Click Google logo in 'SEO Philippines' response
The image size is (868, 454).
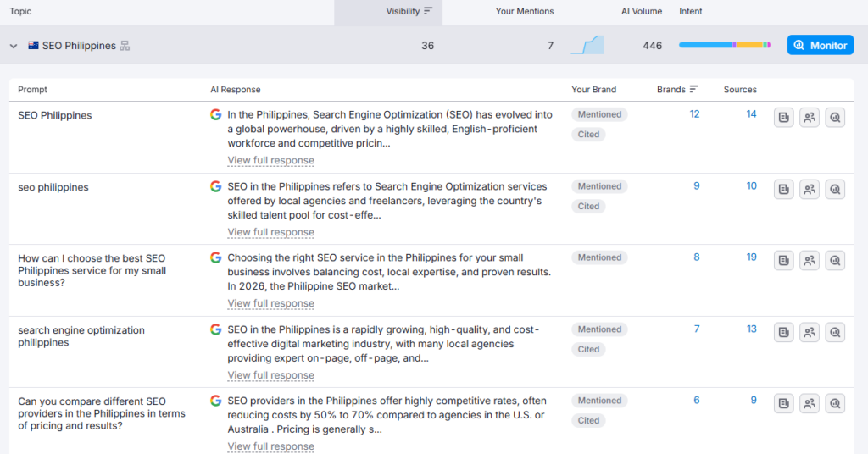216,114
